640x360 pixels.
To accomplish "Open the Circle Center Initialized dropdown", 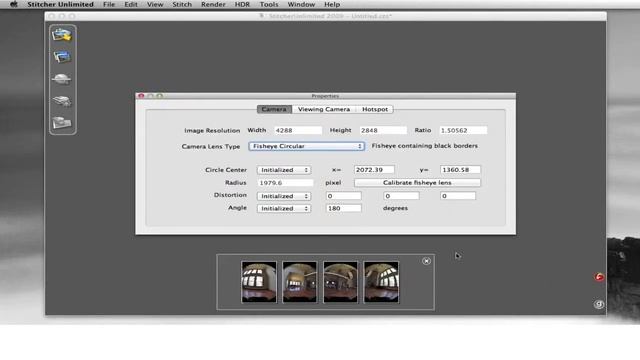I will [284, 170].
